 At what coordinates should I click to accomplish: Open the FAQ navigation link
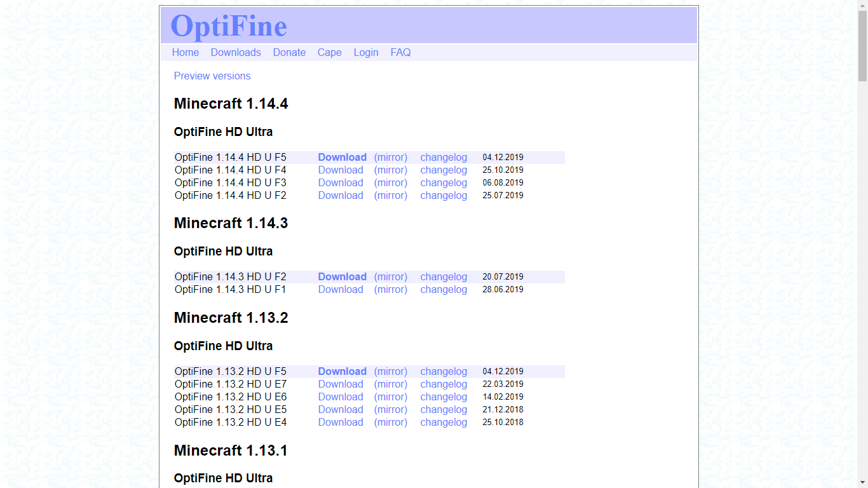coord(400,53)
